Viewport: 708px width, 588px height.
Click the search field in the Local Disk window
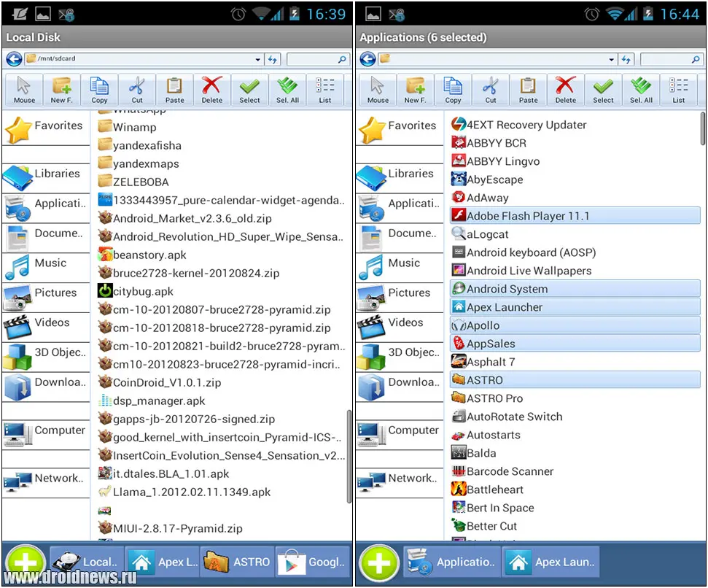coord(318,59)
